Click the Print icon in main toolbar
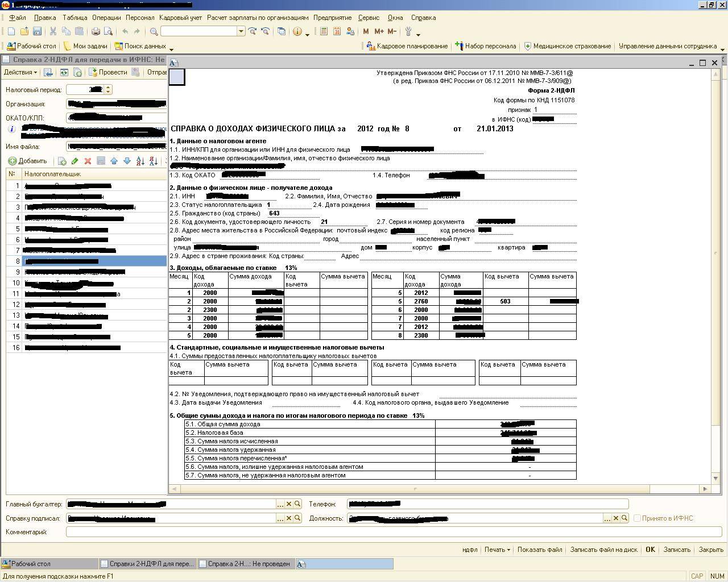This screenshot has height=582, width=728. coord(96,31)
